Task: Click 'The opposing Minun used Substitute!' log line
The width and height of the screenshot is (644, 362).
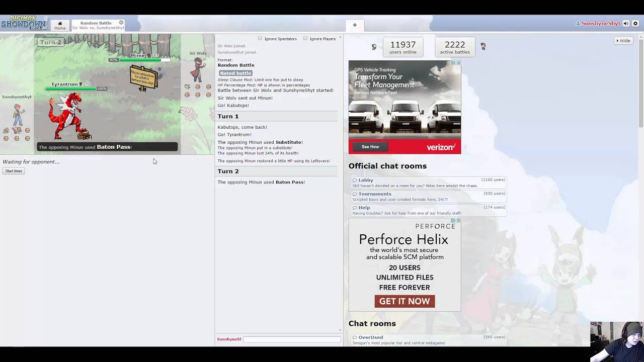Action: (x=260, y=142)
